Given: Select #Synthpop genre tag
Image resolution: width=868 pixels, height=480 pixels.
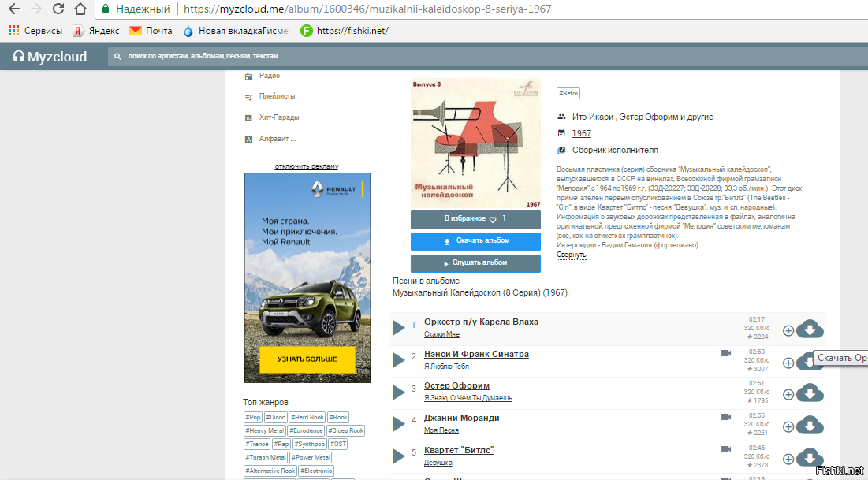Looking at the screenshot, I should click(310, 444).
